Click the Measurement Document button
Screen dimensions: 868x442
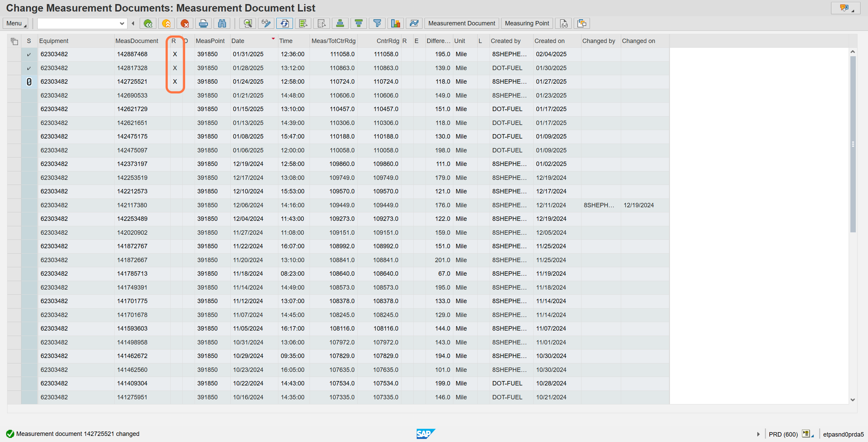click(x=461, y=23)
